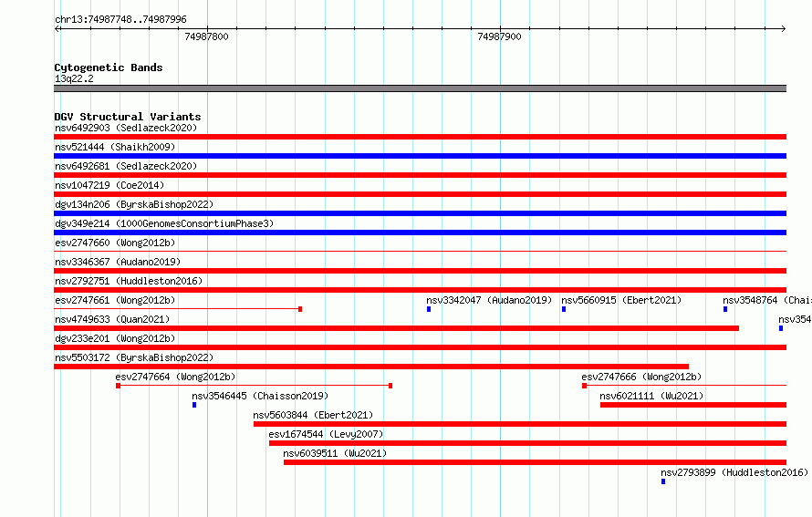Click the Cytogenetic Bands track title
812x517 pixels.
pyautogui.click(x=109, y=67)
